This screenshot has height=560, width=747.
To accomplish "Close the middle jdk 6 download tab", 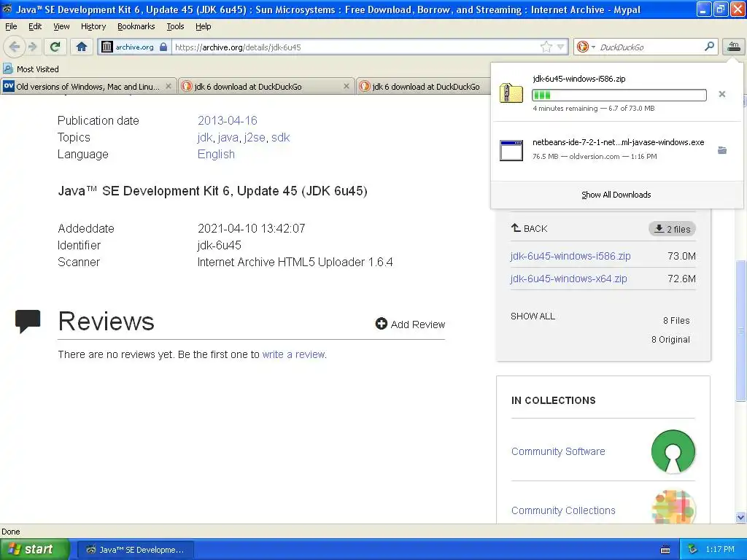I will point(347,86).
